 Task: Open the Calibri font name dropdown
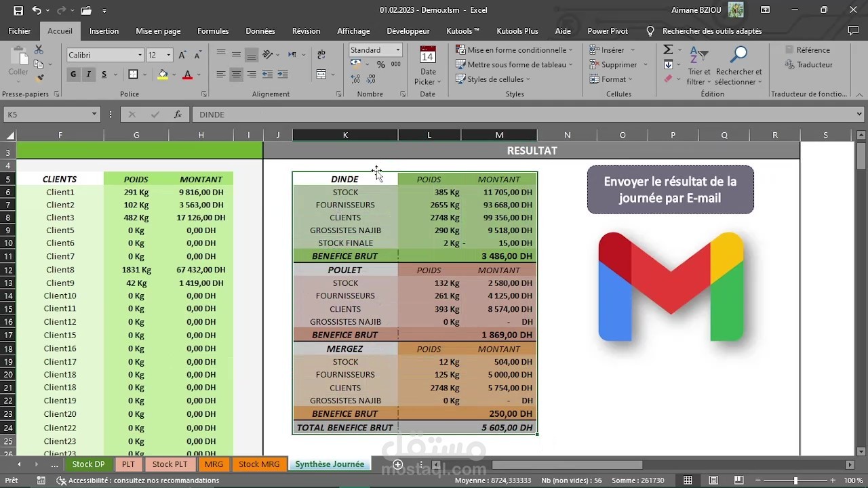click(140, 55)
